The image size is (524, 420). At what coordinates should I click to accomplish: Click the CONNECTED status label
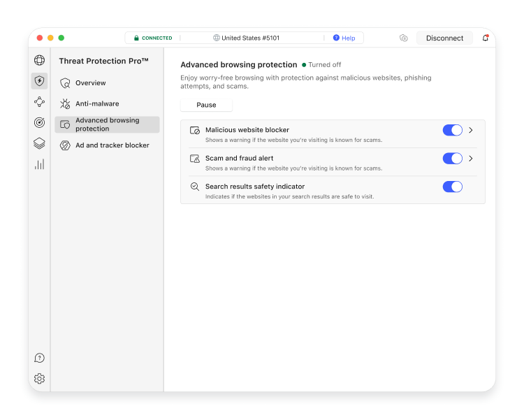pos(157,38)
